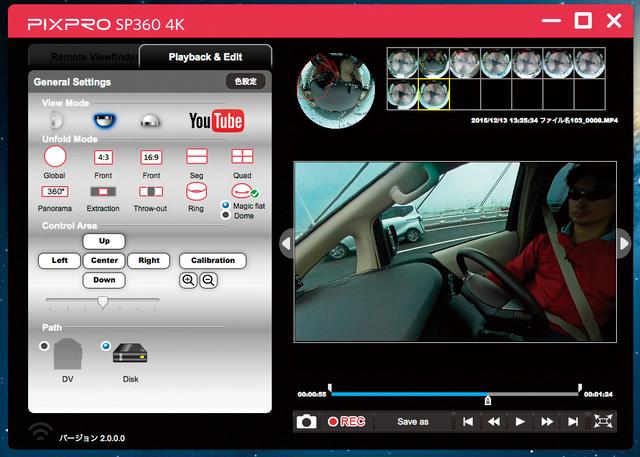The image size is (640, 457).
Task: Zoom out with magnifier minus icon
Action: [x=209, y=280]
